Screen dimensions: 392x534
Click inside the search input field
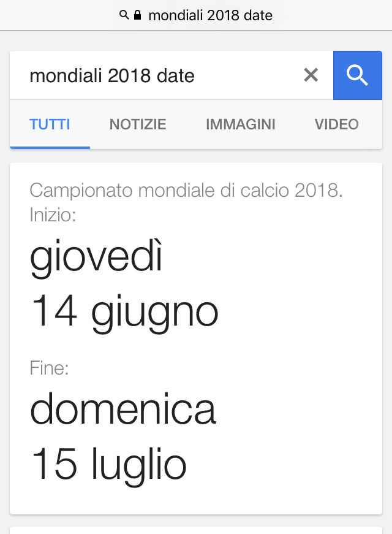153,75
